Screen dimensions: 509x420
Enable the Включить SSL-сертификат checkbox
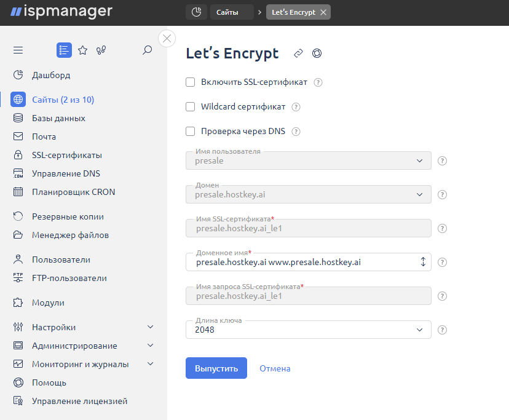[190, 82]
